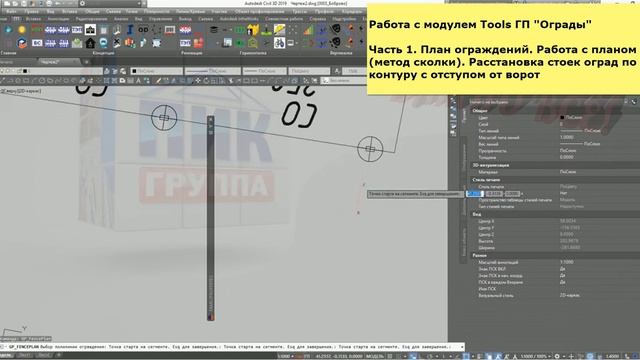Click the X cross icon in the Концепция panel
640x360 pixels.
tap(117, 43)
